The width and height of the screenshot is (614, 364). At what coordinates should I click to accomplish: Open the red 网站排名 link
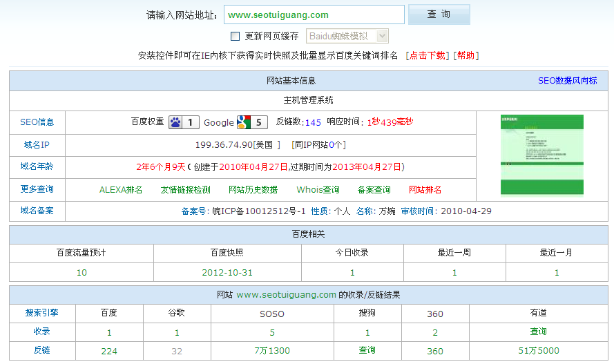pyautogui.click(x=425, y=189)
